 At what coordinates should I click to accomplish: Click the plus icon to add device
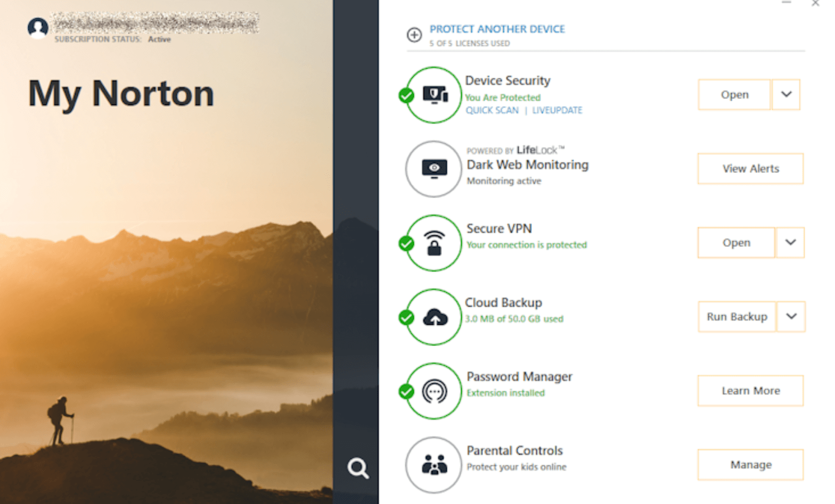click(414, 35)
